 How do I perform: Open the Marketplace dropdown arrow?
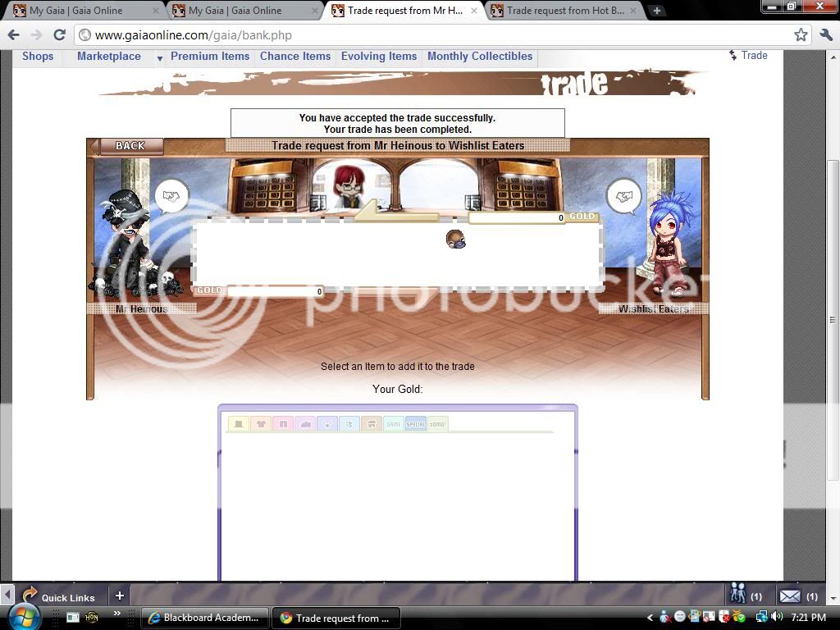pos(158,59)
